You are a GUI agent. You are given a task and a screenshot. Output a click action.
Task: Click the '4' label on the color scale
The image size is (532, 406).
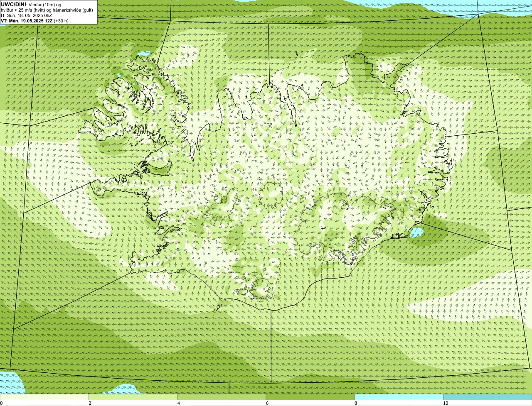tap(179, 403)
